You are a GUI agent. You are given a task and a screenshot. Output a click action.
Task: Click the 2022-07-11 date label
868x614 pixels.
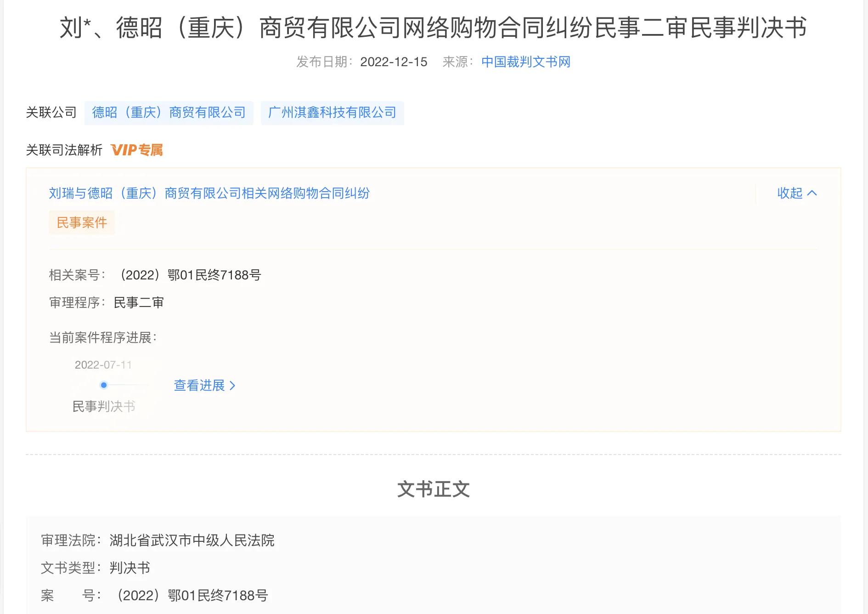[x=103, y=365]
